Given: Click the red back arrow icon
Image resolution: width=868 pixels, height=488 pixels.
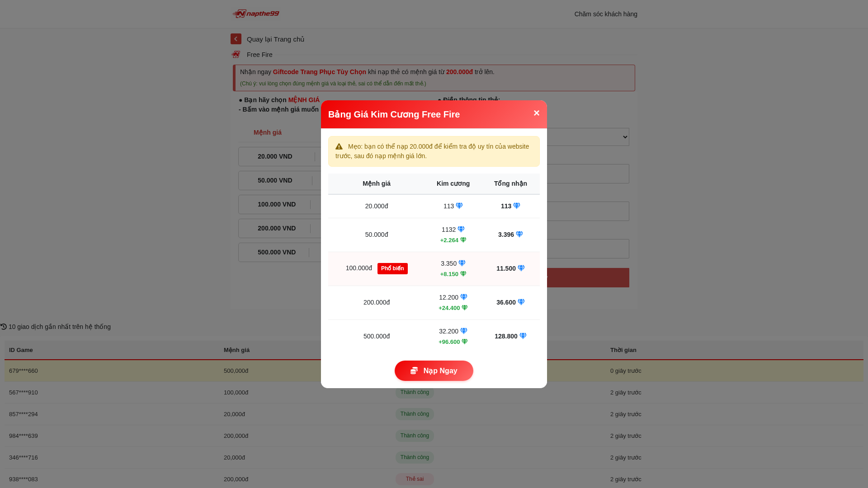Looking at the screenshot, I should click(236, 39).
